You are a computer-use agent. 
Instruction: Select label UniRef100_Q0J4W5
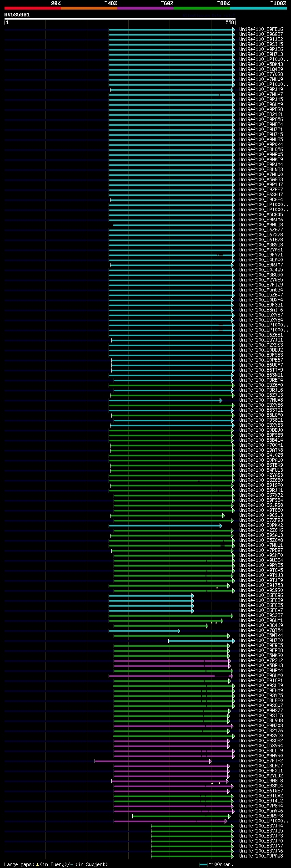click(x=261, y=270)
